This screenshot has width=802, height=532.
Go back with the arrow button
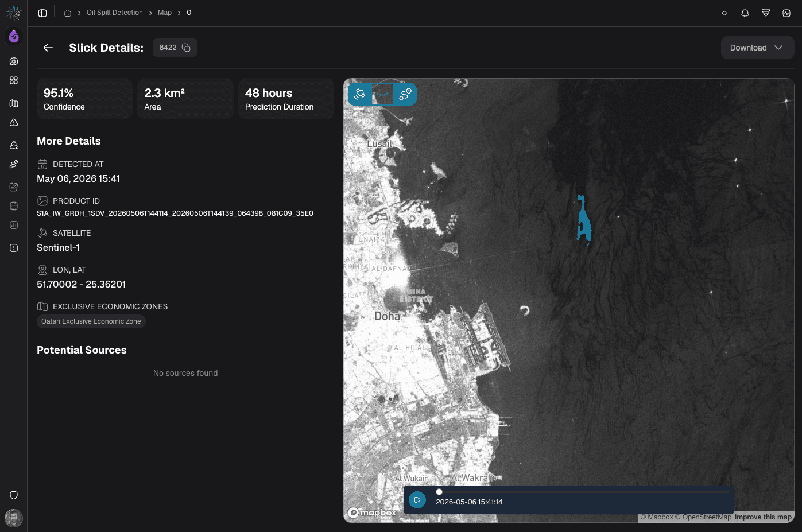(48, 48)
